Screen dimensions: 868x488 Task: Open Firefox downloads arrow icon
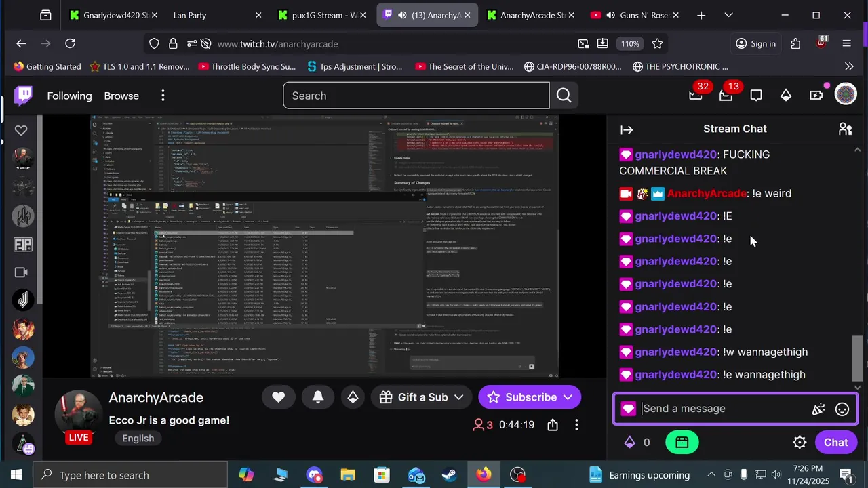coord(603,44)
